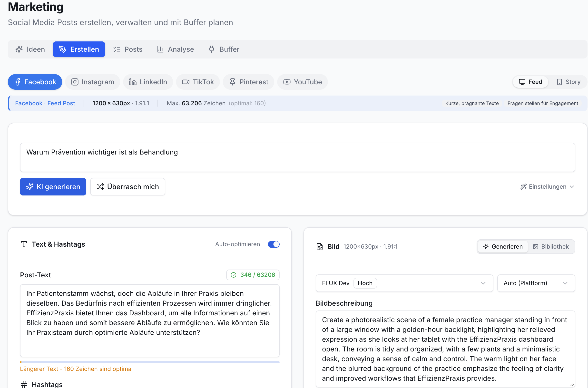Click the Fragen stellen für Engagement tip

(543, 103)
